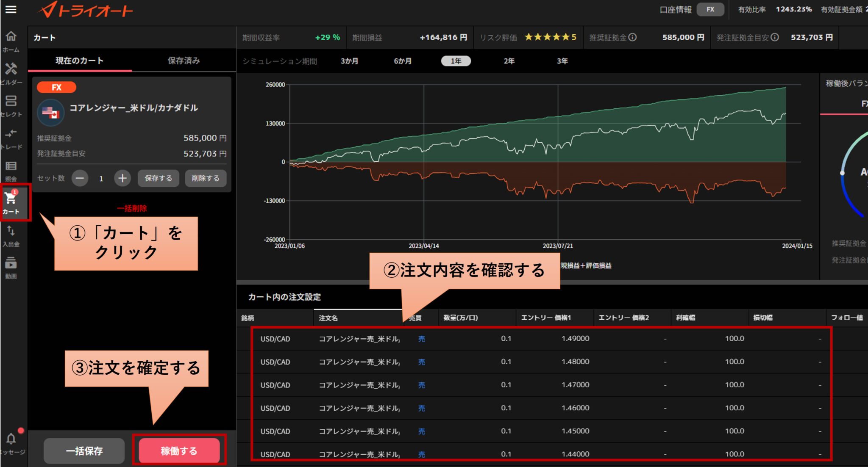Go to Home in sidebar

click(11, 41)
